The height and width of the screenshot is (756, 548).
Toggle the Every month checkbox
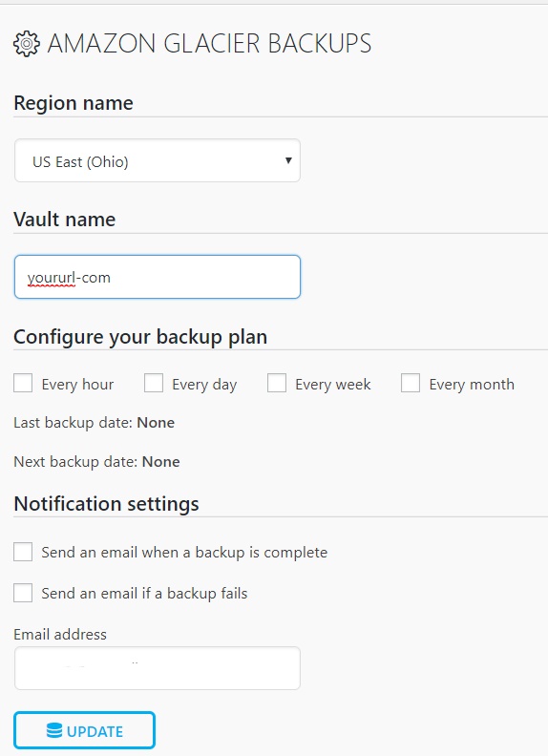pyautogui.click(x=411, y=384)
